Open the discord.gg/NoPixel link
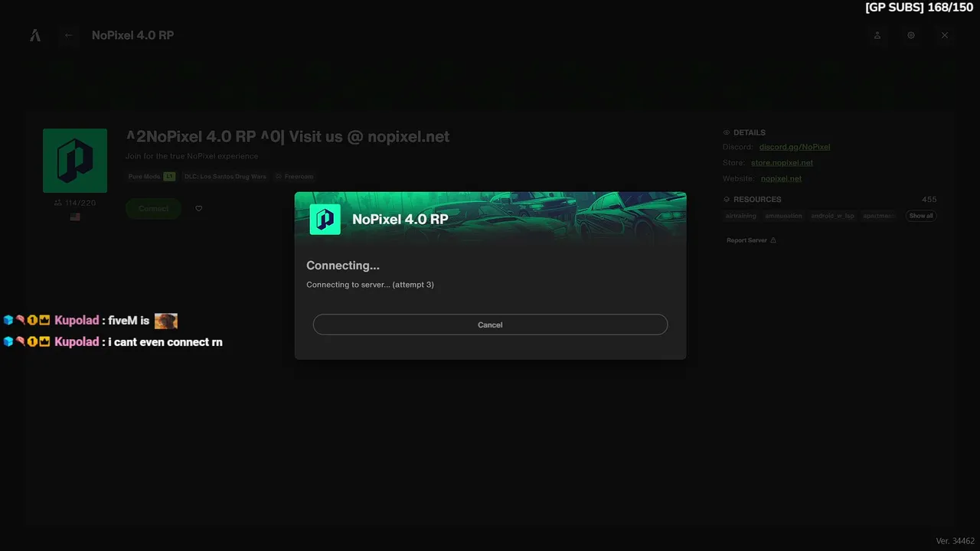Image resolution: width=980 pixels, height=551 pixels. [795, 147]
